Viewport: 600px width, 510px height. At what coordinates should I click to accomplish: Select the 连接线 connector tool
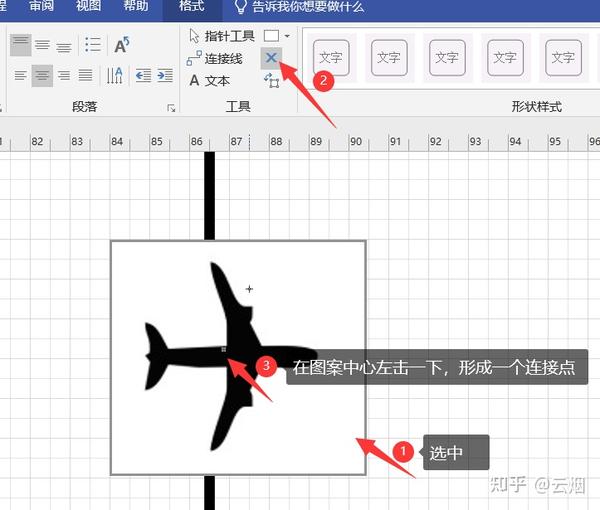(215, 59)
